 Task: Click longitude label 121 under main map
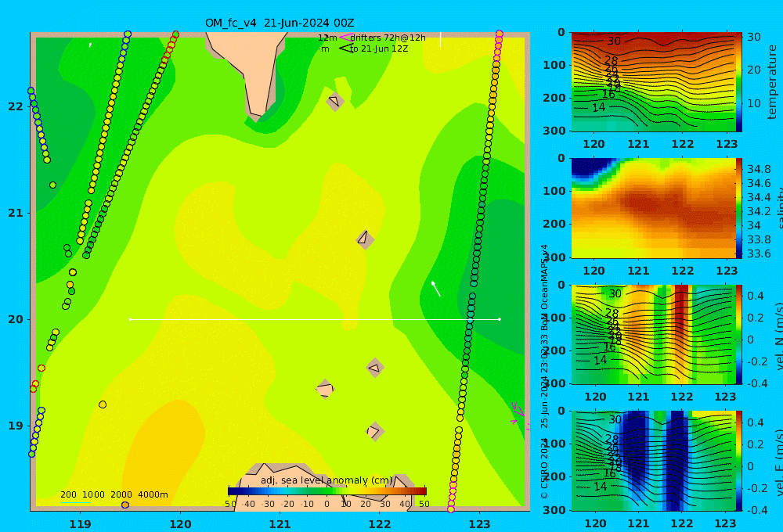point(280,524)
